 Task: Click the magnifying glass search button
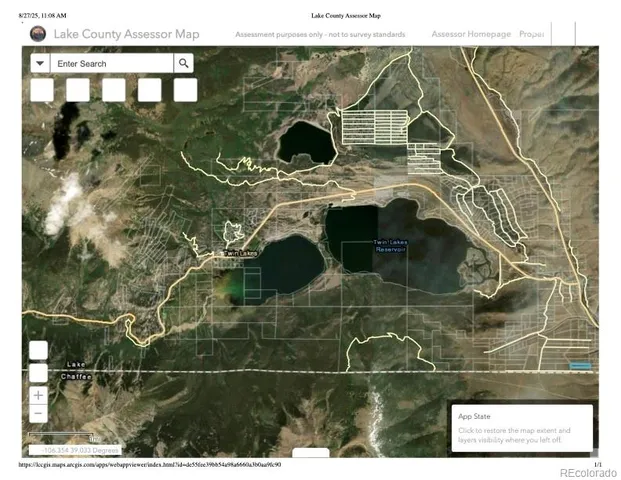(184, 63)
